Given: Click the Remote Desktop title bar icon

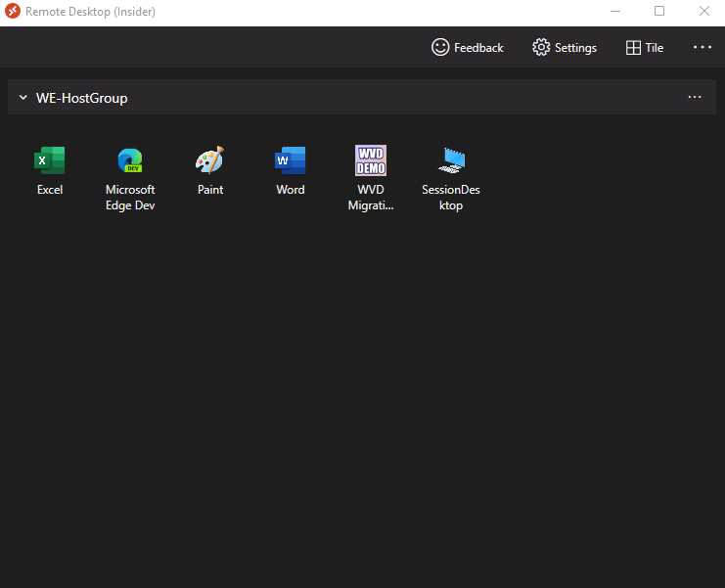Looking at the screenshot, I should [x=13, y=11].
